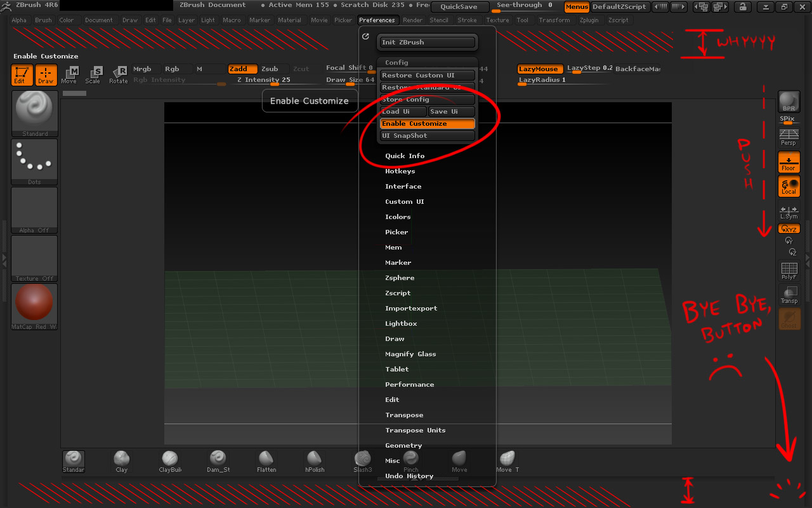812x508 pixels.
Task: Activate the Edit mode tool icon
Action: pos(22,75)
